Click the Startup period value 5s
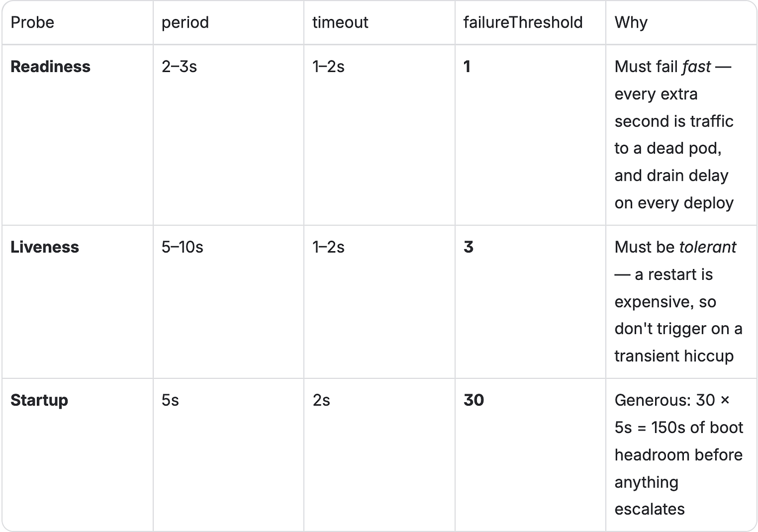This screenshot has width=758, height=532. tap(170, 400)
